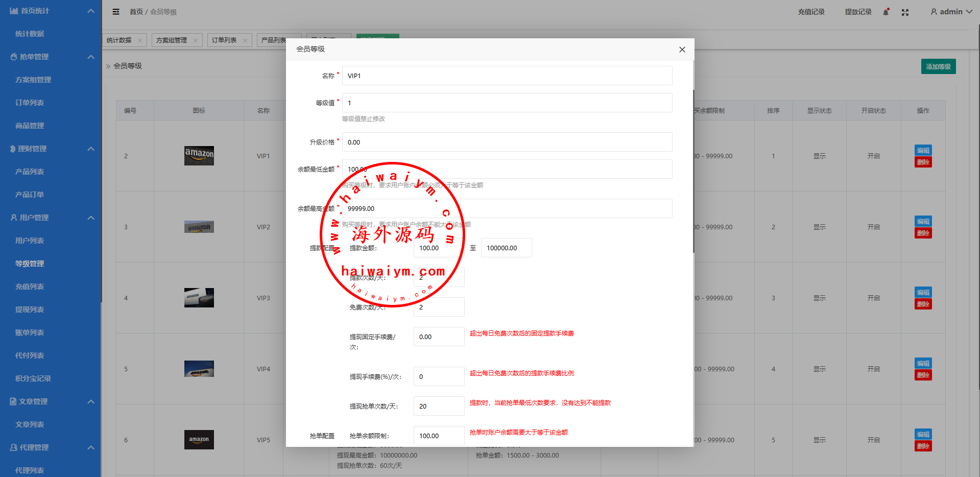This screenshot has height=477, width=980.
Task: Switch to the 统计数据 tab
Action: click(x=119, y=40)
